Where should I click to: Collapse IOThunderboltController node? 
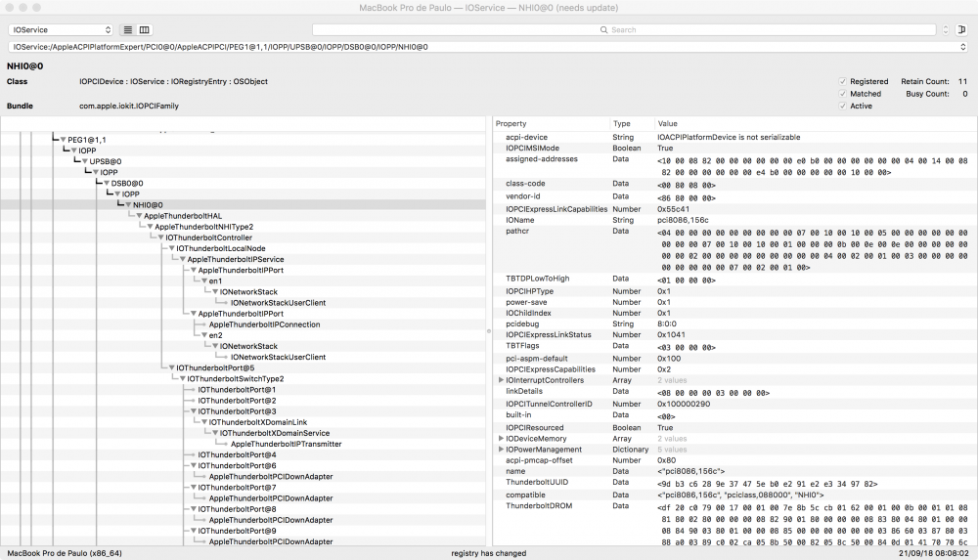(161, 237)
